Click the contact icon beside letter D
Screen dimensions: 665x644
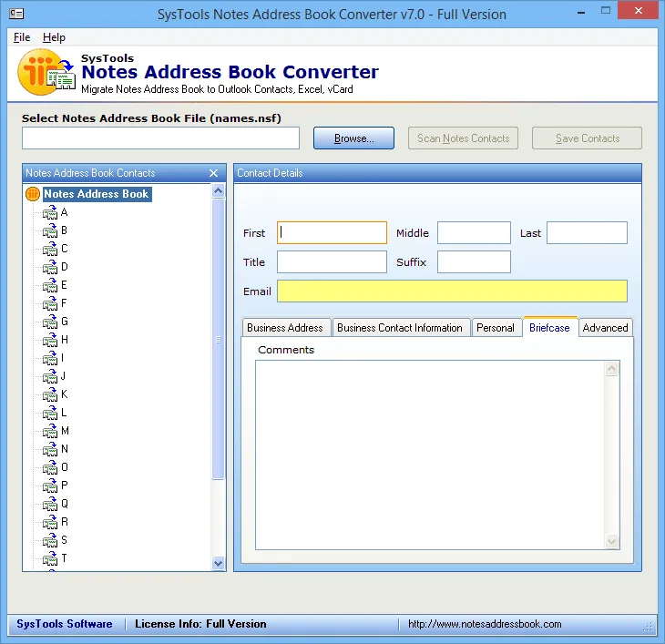50,267
